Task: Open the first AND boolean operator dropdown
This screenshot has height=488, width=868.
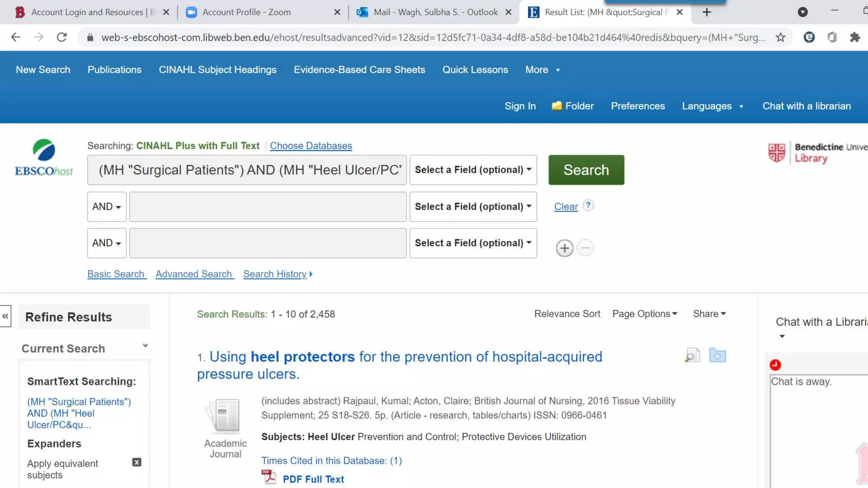Action: pos(107,207)
